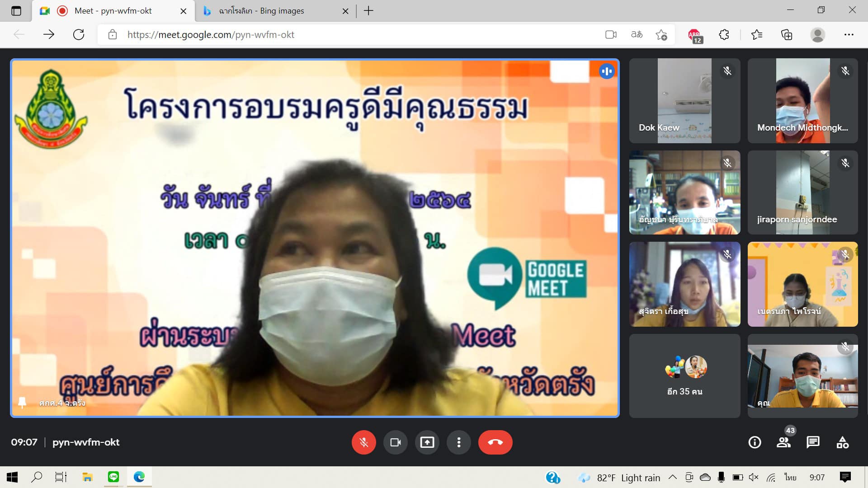This screenshot has height=488, width=868.
Task: Open Task View on the taskbar
Action: [61, 477]
